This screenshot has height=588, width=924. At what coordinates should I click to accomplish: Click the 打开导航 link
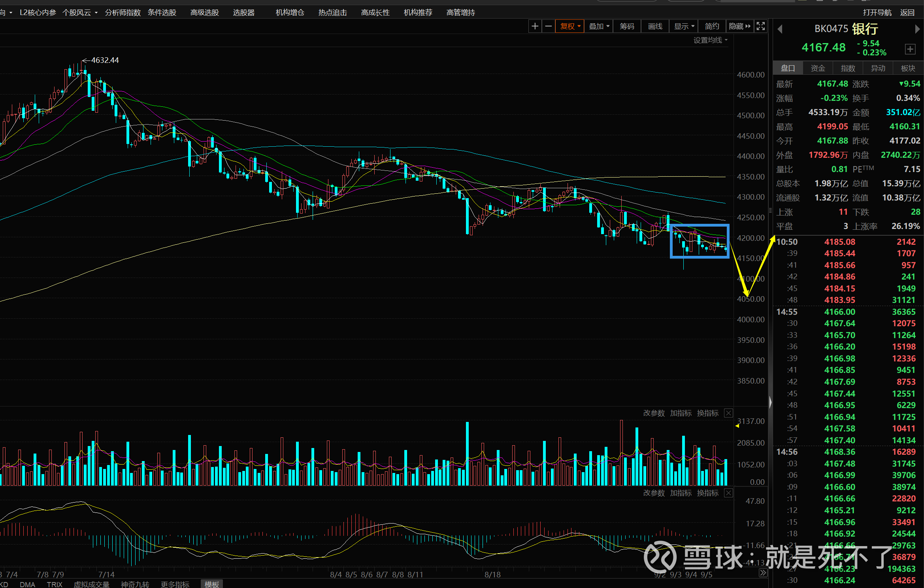pyautogui.click(x=877, y=13)
